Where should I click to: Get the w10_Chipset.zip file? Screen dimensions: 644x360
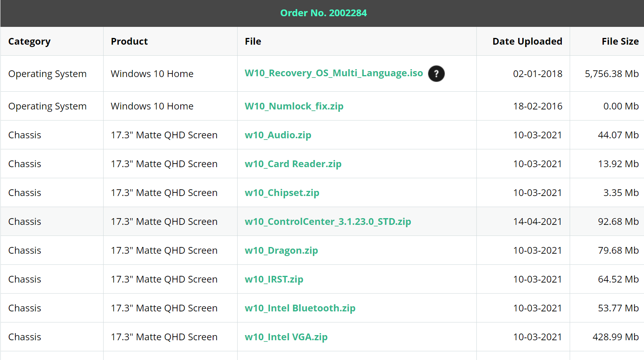(x=282, y=193)
